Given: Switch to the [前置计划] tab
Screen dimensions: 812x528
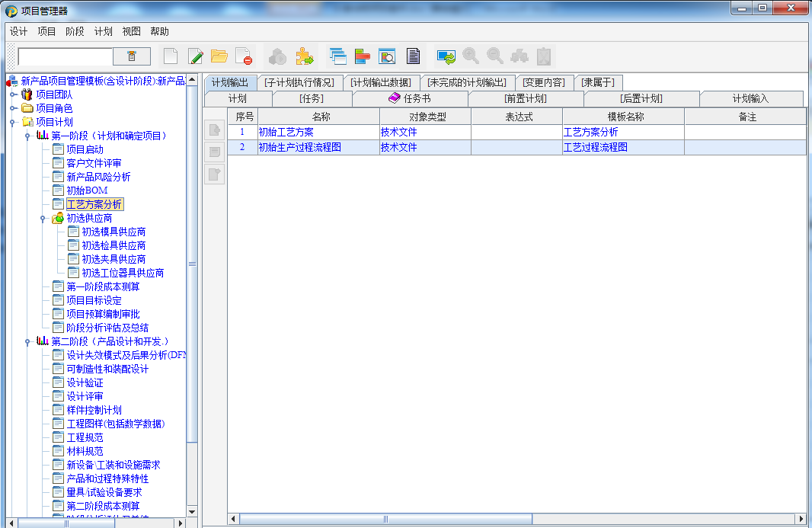Looking at the screenshot, I should (526, 98).
